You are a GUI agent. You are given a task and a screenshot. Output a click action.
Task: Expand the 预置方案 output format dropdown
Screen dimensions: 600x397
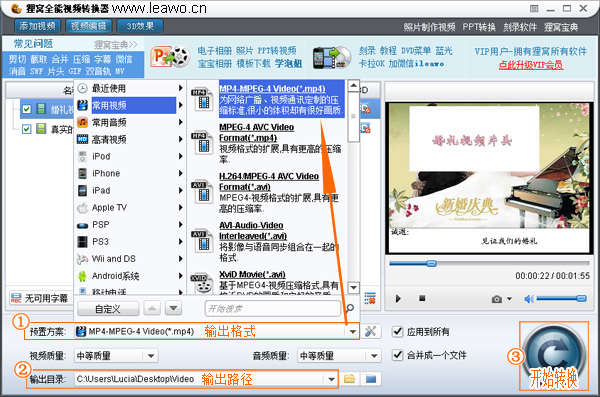pyautogui.click(x=352, y=332)
